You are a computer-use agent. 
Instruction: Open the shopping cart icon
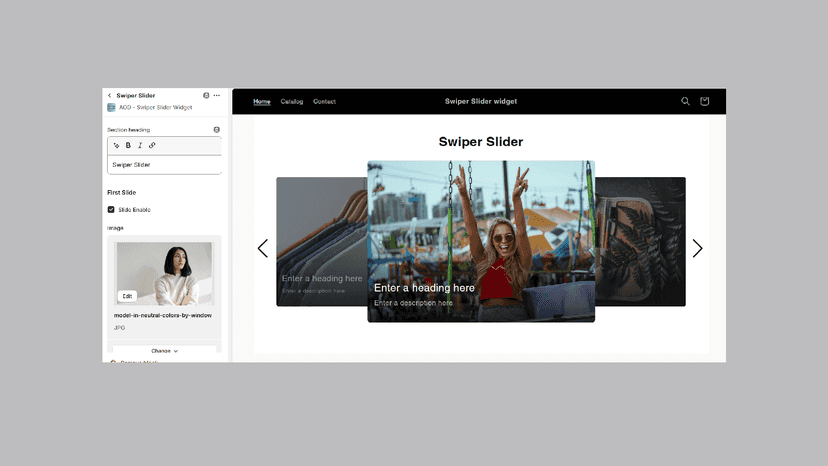704,101
